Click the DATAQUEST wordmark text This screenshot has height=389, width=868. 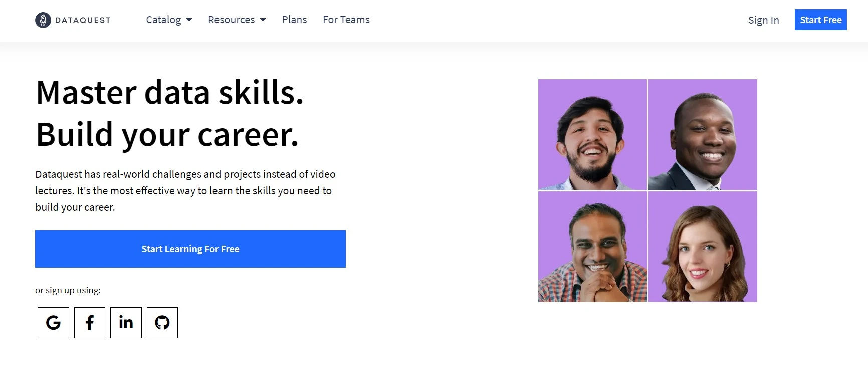pyautogui.click(x=83, y=20)
